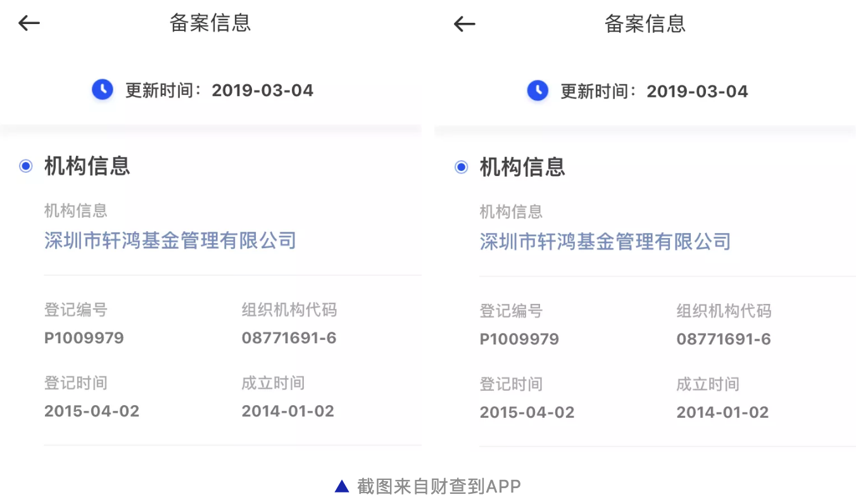
Task: Click update date 2019-03-04 in right panel
Action: (698, 91)
